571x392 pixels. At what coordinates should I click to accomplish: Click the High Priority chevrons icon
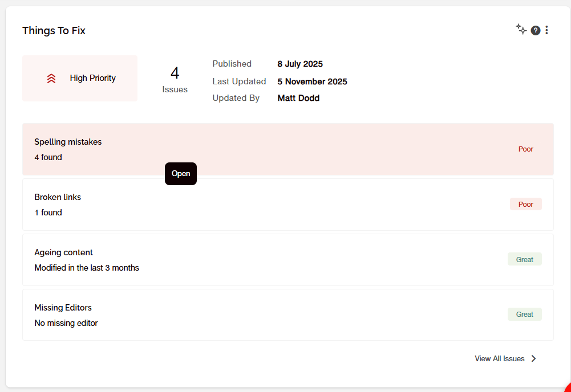(51, 78)
